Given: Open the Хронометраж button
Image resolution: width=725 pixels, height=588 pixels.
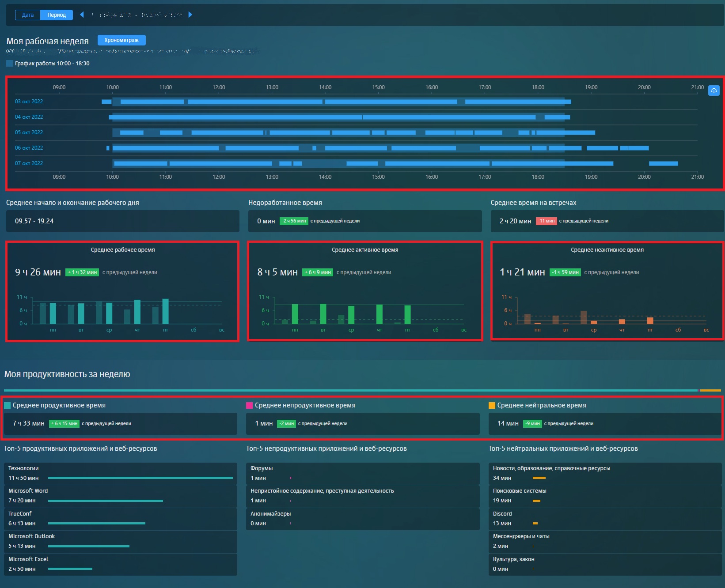Looking at the screenshot, I should 121,40.
